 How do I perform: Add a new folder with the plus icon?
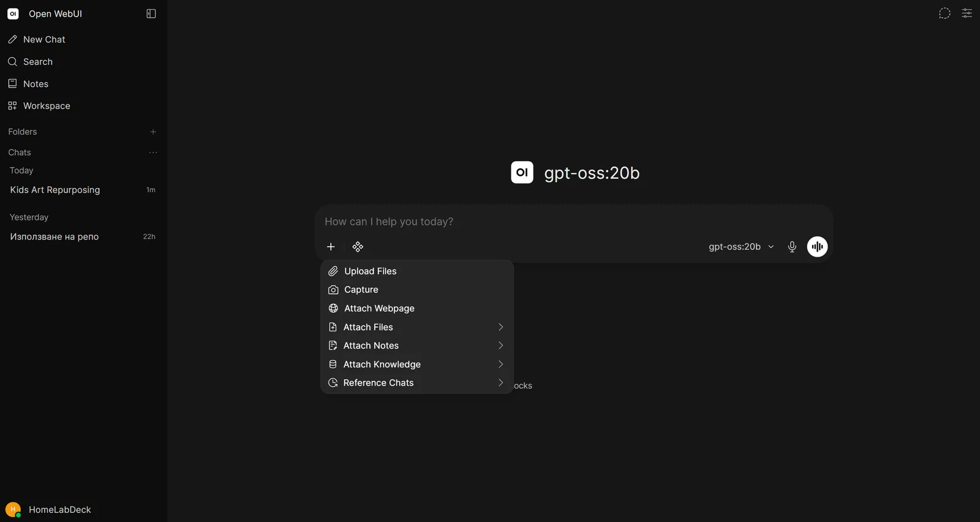pos(153,132)
